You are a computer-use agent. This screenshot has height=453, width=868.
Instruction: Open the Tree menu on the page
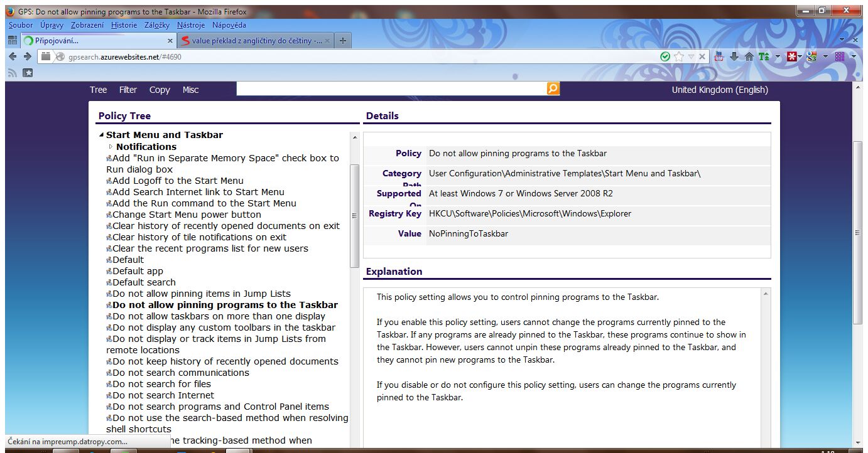(x=98, y=90)
